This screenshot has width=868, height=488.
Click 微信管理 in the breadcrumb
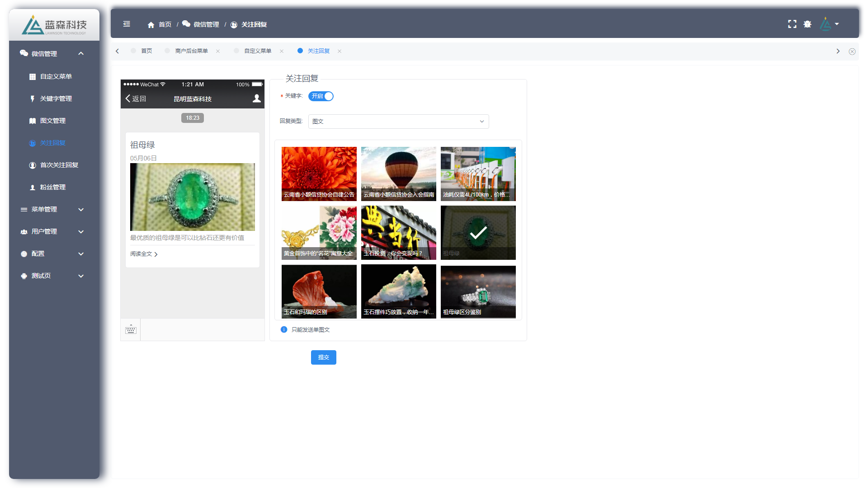[x=206, y=24]
